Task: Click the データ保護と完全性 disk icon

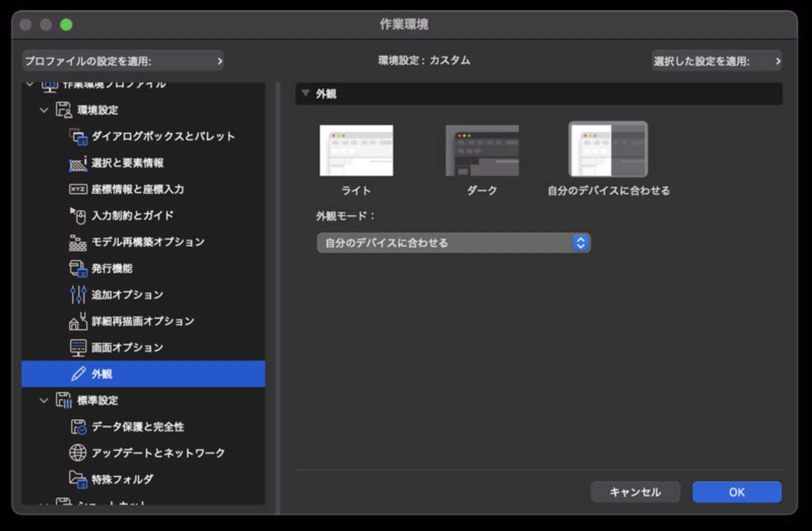Action: (x=78, y=427)
